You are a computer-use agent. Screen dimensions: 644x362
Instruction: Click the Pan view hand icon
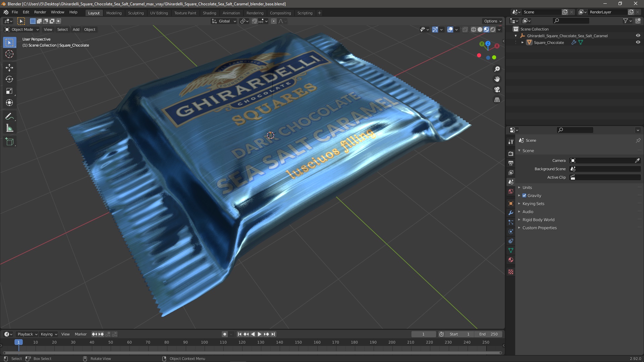click(497, 79)
